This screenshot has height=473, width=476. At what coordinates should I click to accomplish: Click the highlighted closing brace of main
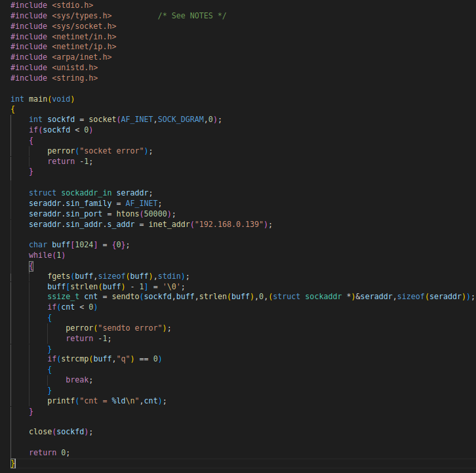pos(13,463)
